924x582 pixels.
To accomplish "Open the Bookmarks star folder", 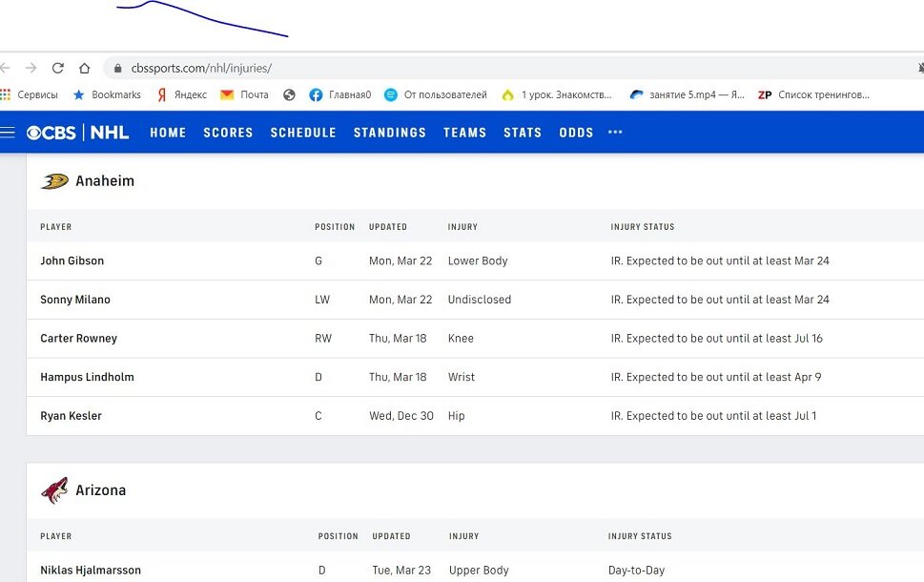I will pyautogui.click(x=107, y=94).
